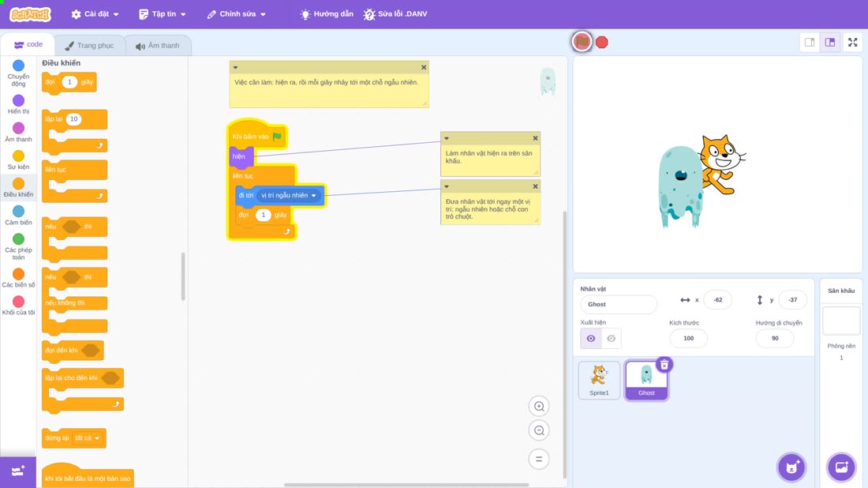Viewport: 868px width, 488px height.
Task: Switch to the Trang phục tab
Action: (89, 46)
